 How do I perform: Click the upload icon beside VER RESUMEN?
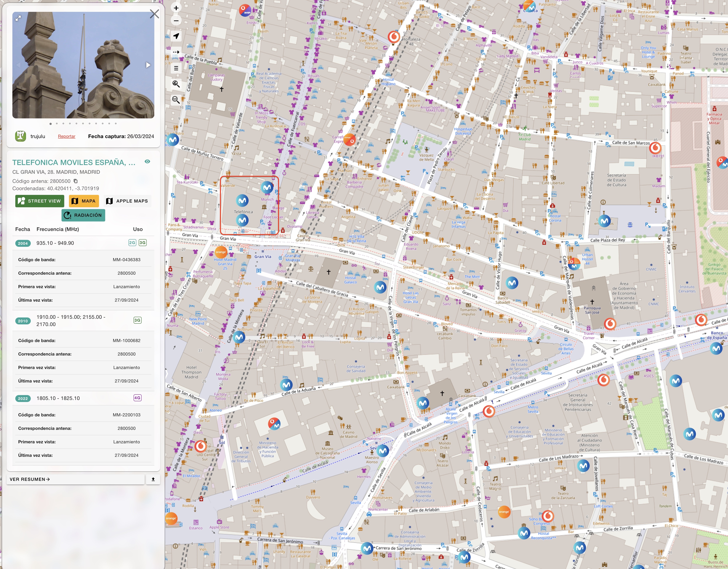[x=153, y=479]
